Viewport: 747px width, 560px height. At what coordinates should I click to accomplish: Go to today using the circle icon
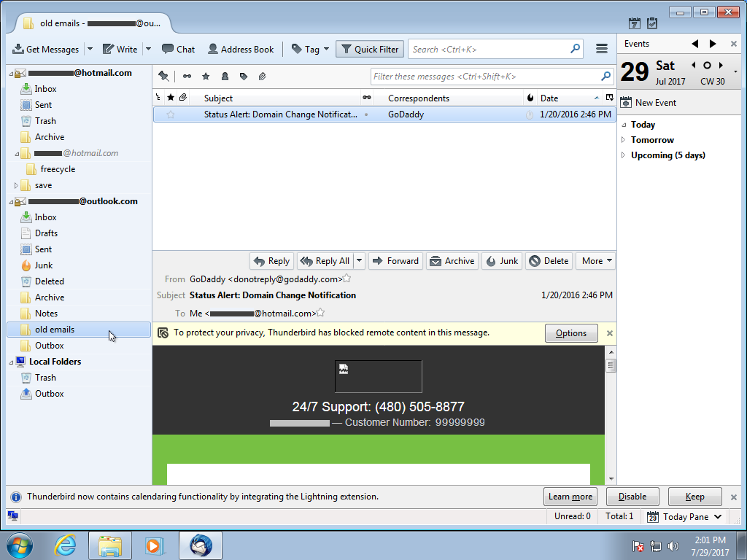(707, 66)
